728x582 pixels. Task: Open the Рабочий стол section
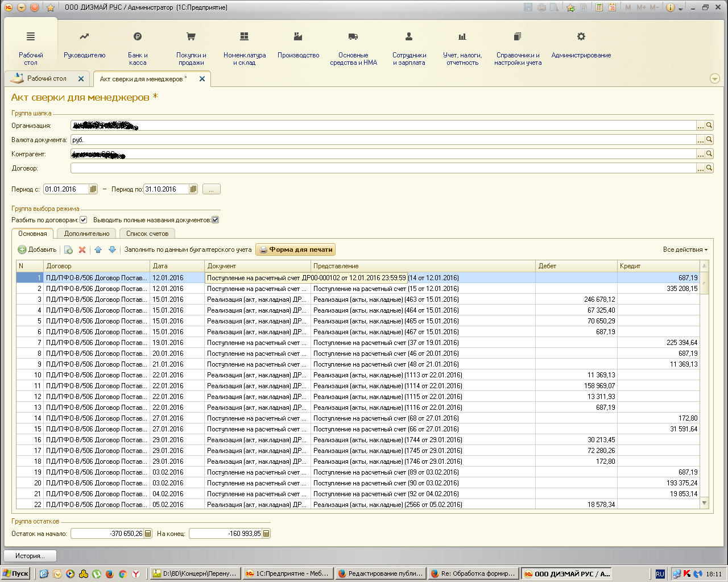tap(31, 49)
